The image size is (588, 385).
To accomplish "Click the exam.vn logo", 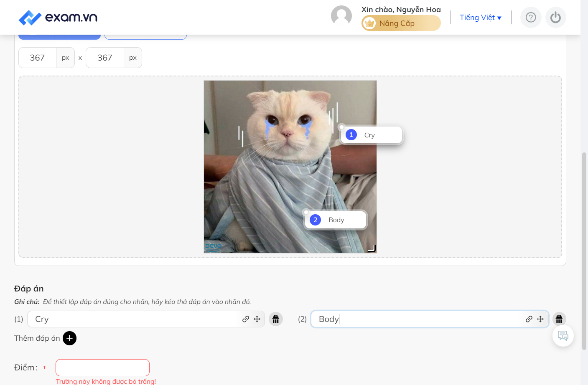I will pos(58,18).
